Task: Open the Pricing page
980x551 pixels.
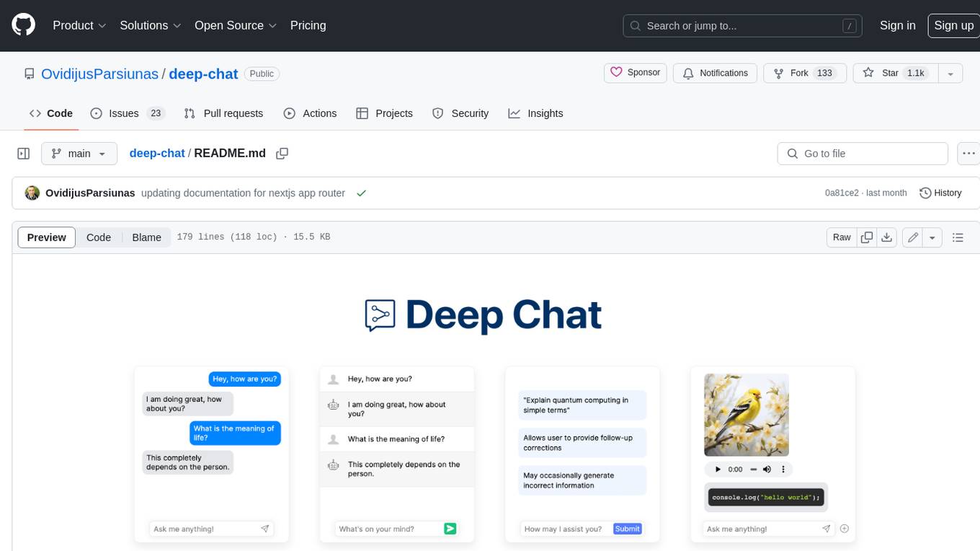Action: pyautogui.click(x=308, y=25)
